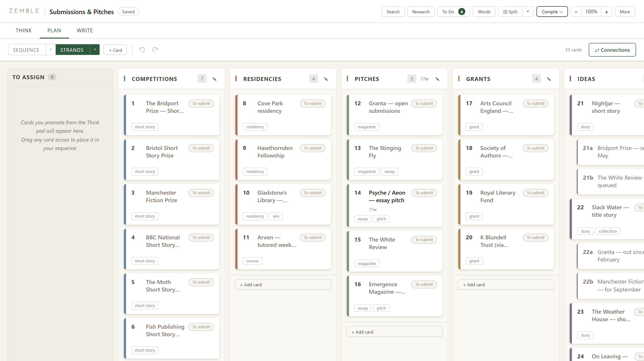Edit the Grants strand pencil icon
Screen dimensions: 644x361
point(549,79)
